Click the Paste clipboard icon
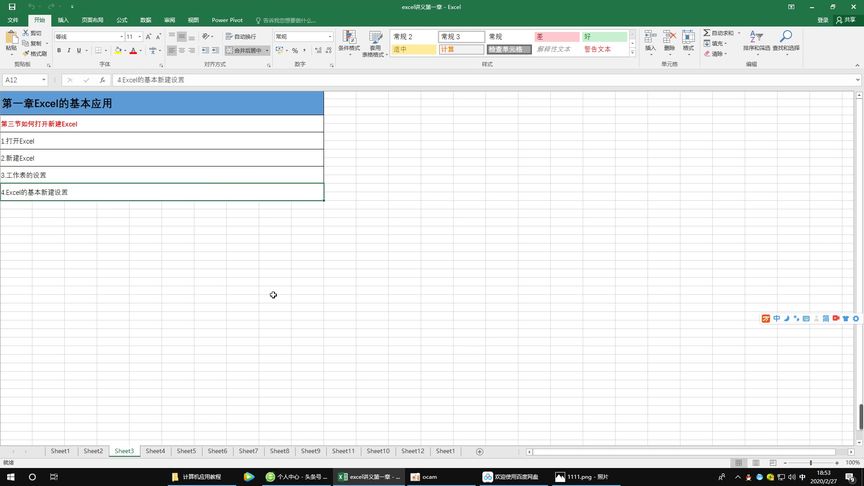 (x=11, y=39)
